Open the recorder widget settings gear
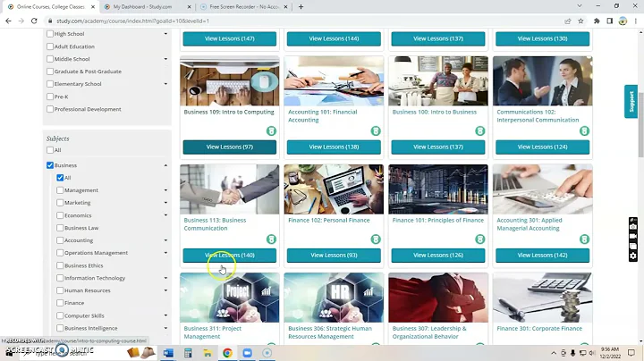This screenshot has width=644, height=361. 633,256
